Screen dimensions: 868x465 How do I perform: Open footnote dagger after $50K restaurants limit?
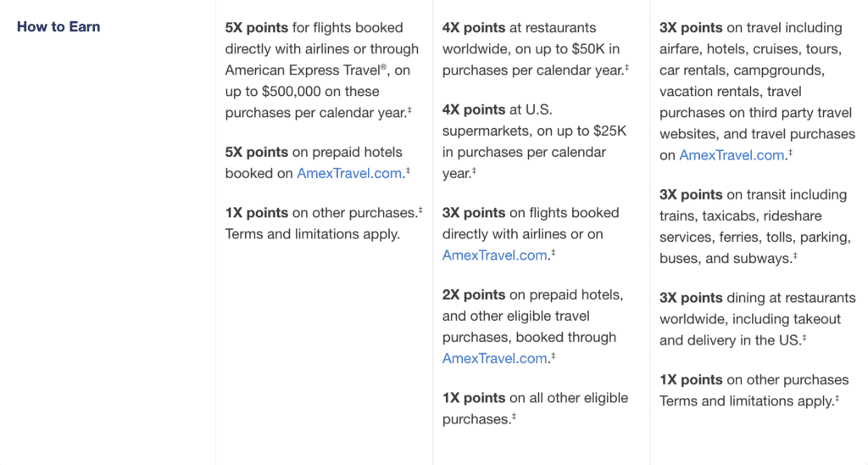click(626, 67)
